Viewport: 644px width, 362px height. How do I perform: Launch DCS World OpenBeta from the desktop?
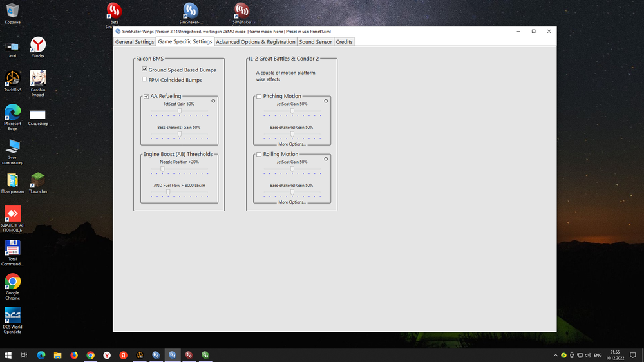(x=12, y=321)
